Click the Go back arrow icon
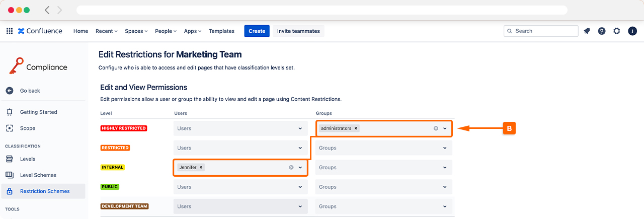The height and width of the screenshot is (219, 644). pos(10,91)
